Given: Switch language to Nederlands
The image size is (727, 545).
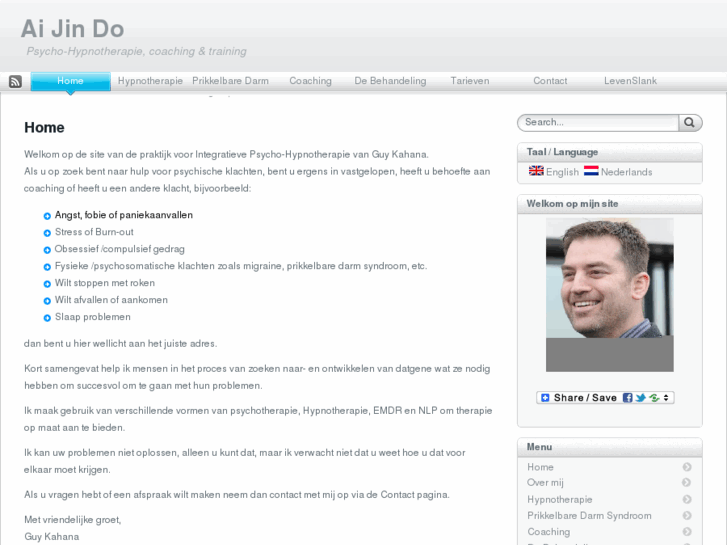Looking at the screenshot, I should click(626, 172).
